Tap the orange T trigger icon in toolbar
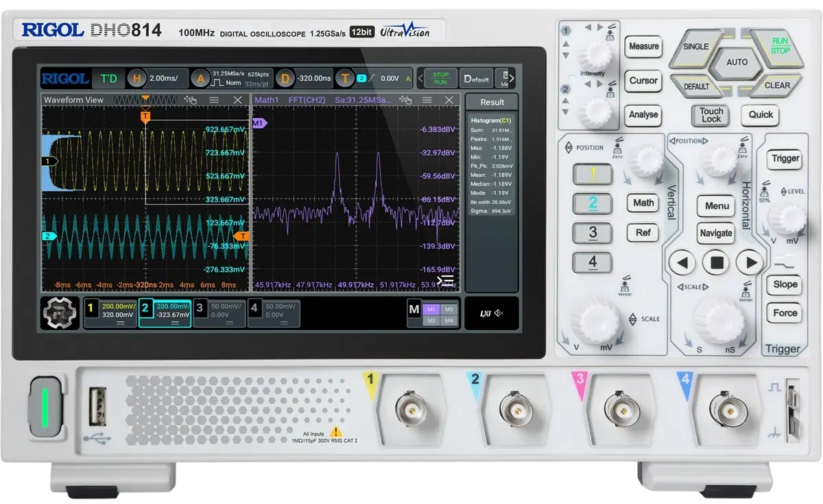Viewport: 823px width, 504px height. 346,78
